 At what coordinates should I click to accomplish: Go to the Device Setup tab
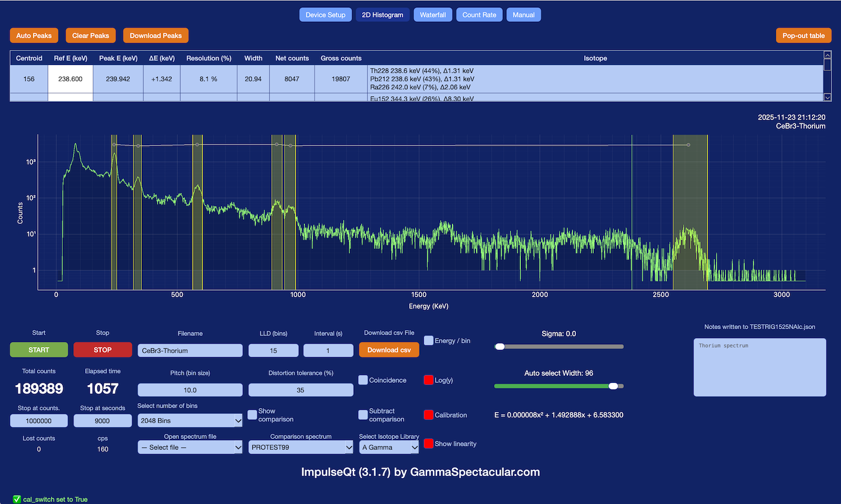click(x=325, y=15)
